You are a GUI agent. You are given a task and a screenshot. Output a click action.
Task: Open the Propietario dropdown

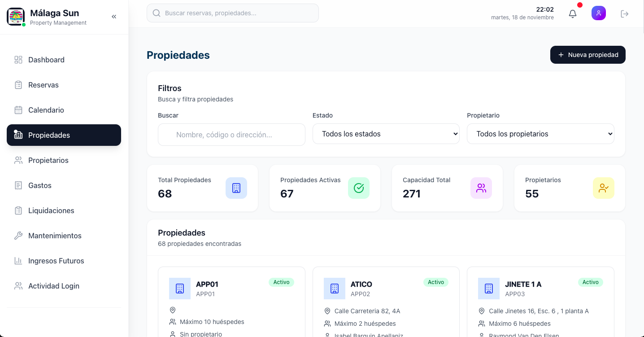[x=540, y=133]
